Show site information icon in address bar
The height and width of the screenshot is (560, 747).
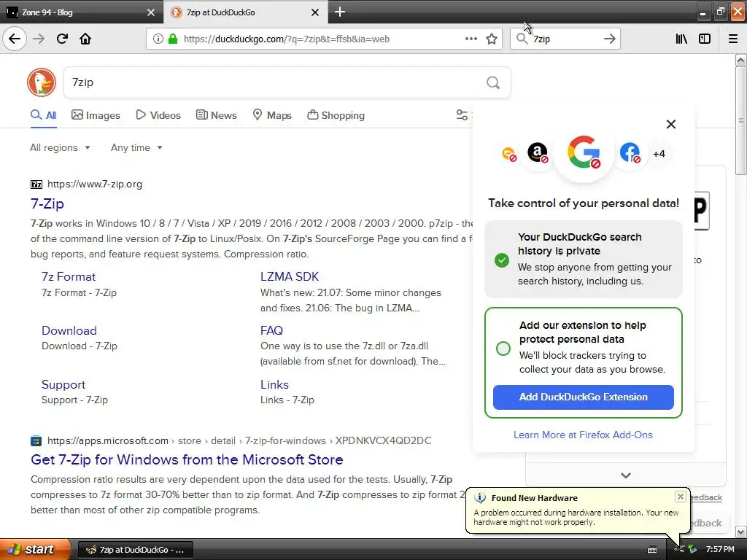click(158, 39)
